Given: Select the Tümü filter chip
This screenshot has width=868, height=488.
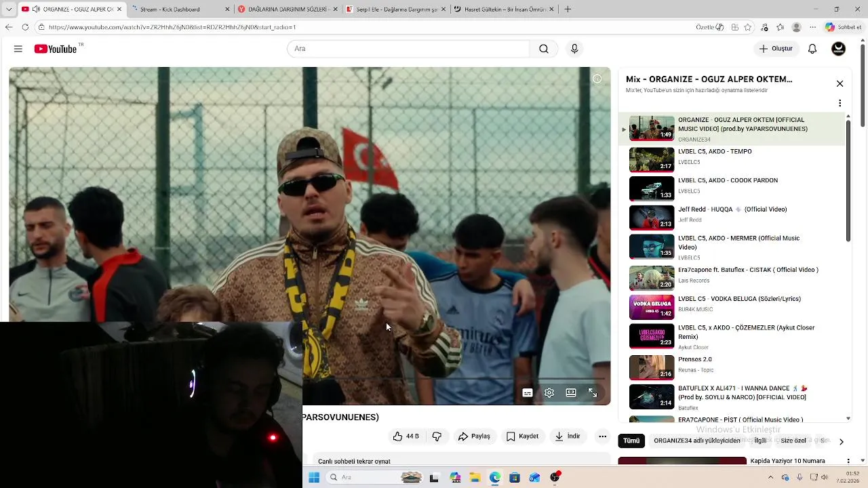Looking at the screenshot, I should click(x=631, y=441).
